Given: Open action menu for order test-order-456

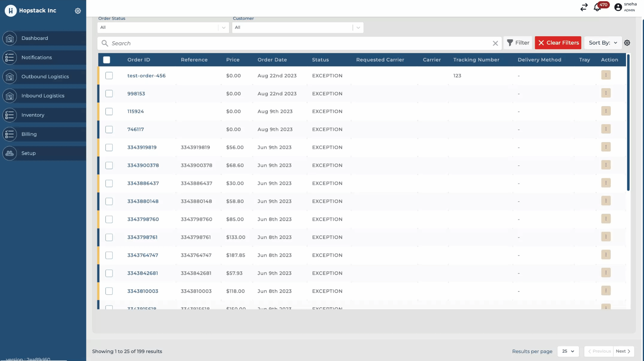Looking at the screenshot, I should point(606,75).
